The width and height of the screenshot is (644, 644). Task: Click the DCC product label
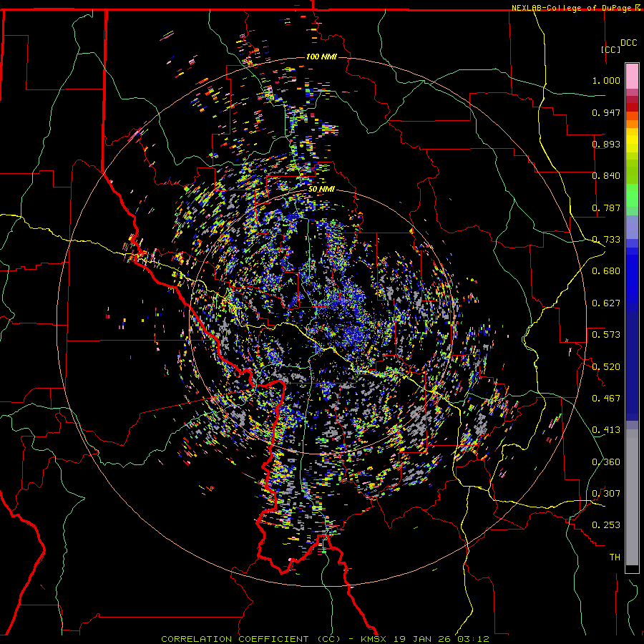(628, 43)
